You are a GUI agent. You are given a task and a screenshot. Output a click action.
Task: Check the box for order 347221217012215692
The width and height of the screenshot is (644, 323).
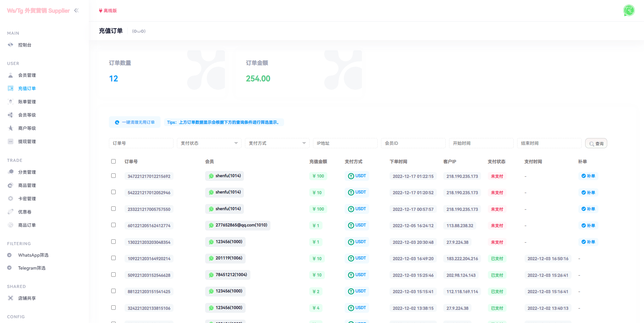113,176
